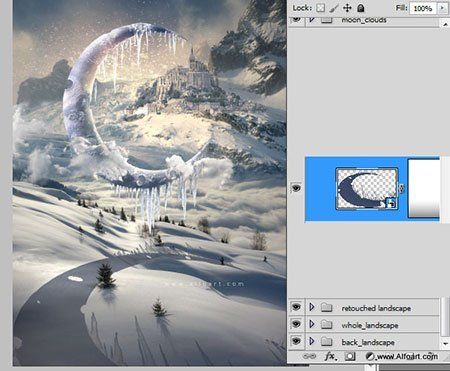450x371 pixels.
Task: Hide the whole_landscape group
Action: click(x=296, y=324)
